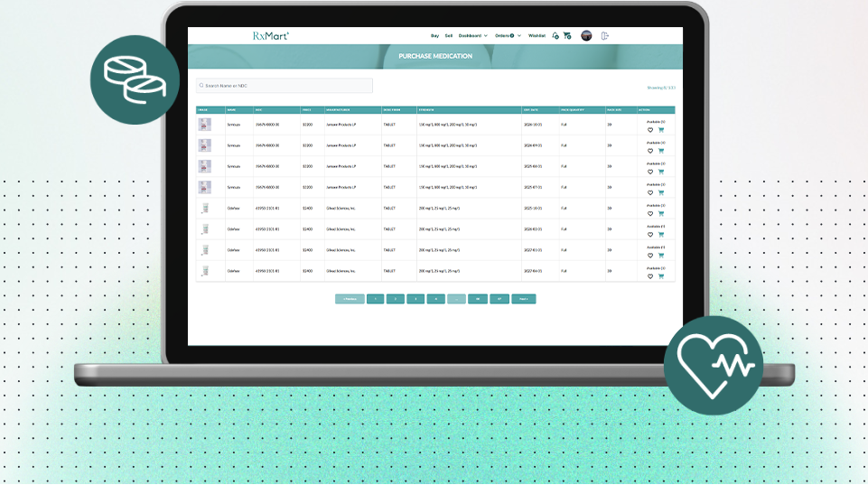Image resolution: width=868 pixels, height=485 pixels.
Task: Open the Sell menu item
Action: [449, 36]
